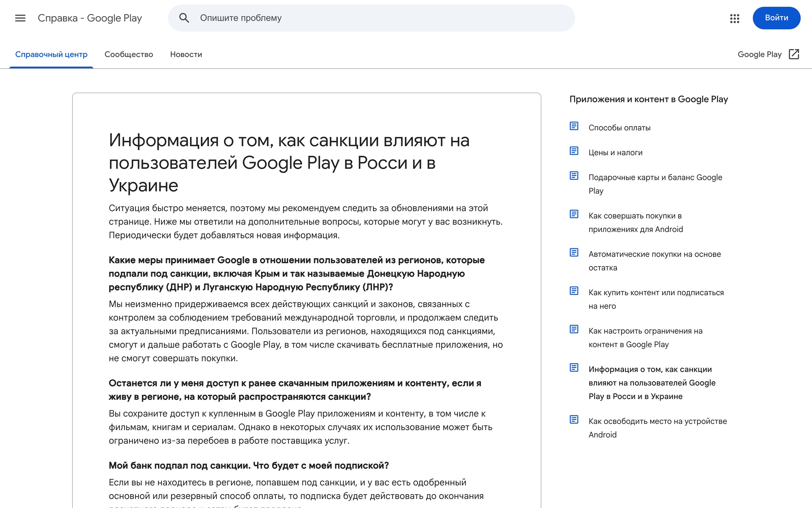Click the article icon next to Как настроить ограничения
The image size is (812, 508).
(x=574, y=329)
